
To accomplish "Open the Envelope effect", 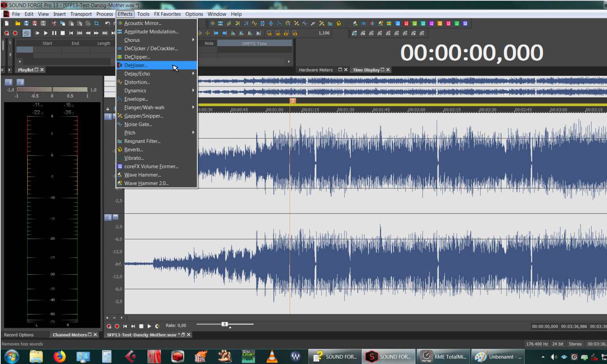I will [x=156, y=99].
